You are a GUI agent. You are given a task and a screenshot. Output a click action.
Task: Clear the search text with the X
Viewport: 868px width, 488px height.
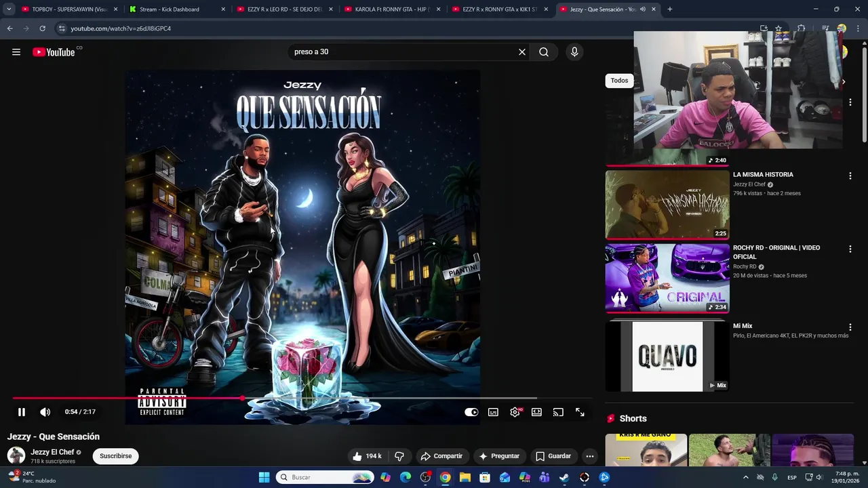[522, 52]
